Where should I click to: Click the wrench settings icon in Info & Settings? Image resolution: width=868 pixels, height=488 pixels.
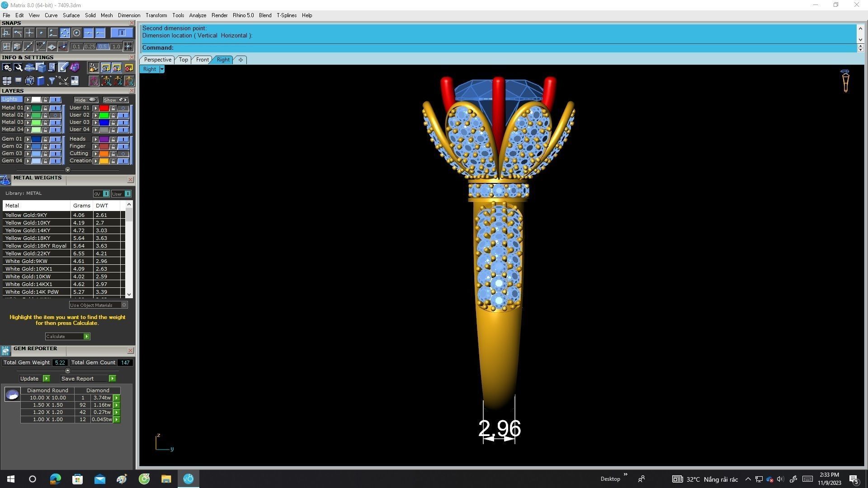click(x=18, y=67)
